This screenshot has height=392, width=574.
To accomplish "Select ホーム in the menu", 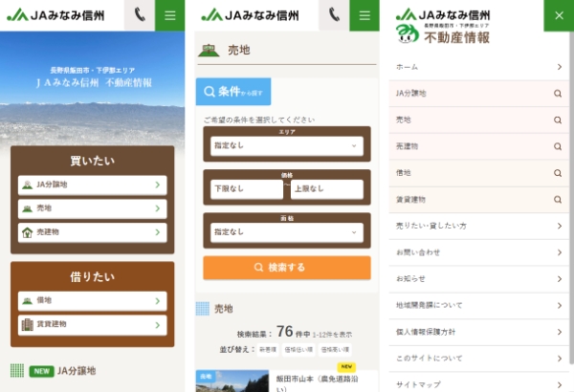I will (x=479, y=67).
